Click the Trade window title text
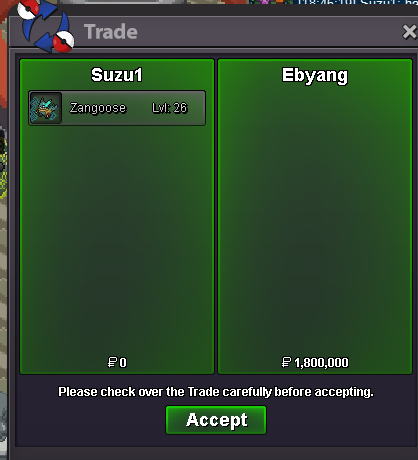The height and width of the screenshot is (460, 418). coord(110,32)
